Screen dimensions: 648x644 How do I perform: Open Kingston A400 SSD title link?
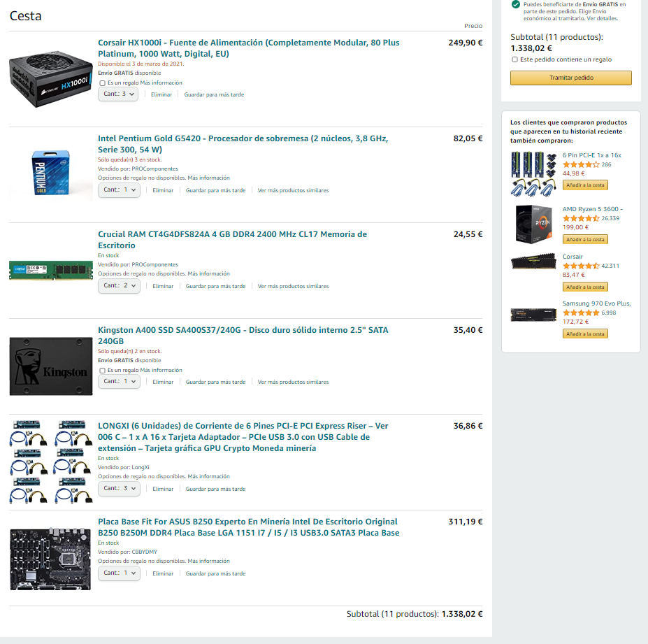tap(243, 336)
